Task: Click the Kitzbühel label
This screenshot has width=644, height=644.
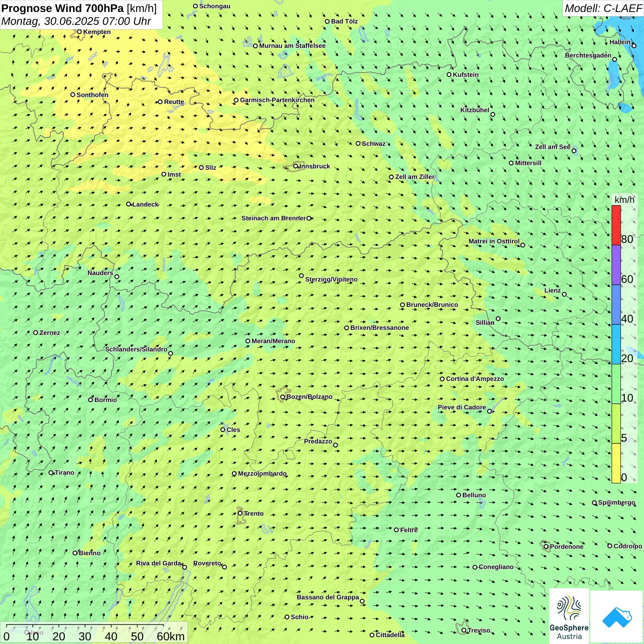Action: [475, 110]
